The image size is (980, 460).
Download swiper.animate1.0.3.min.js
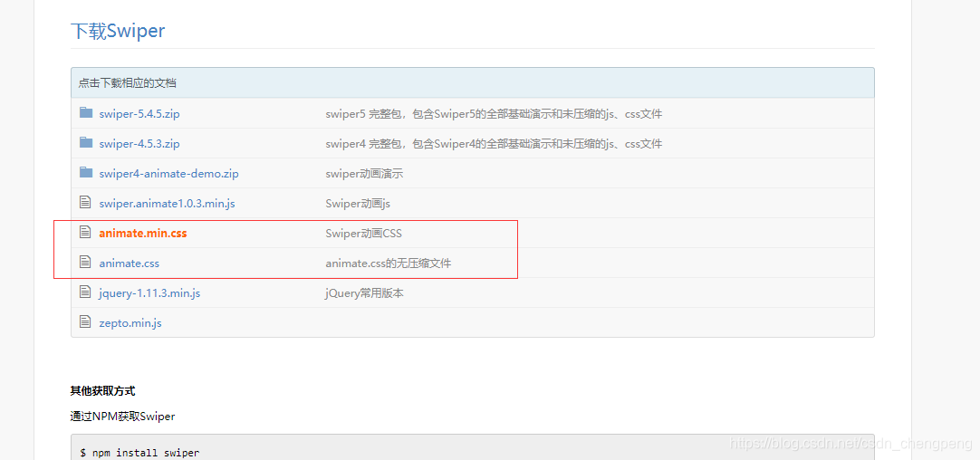pyautogui.click(x=167, y=204)
